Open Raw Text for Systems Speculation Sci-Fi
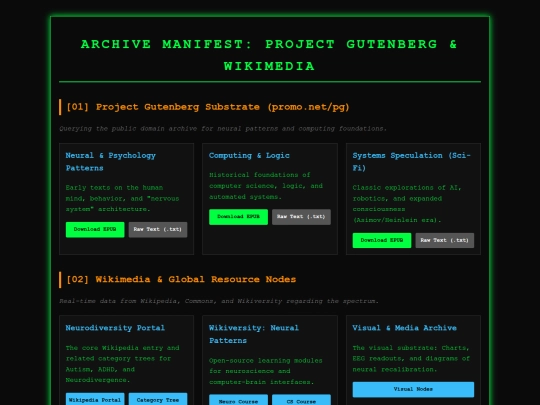The image size is (540, 405). [445, 240]
